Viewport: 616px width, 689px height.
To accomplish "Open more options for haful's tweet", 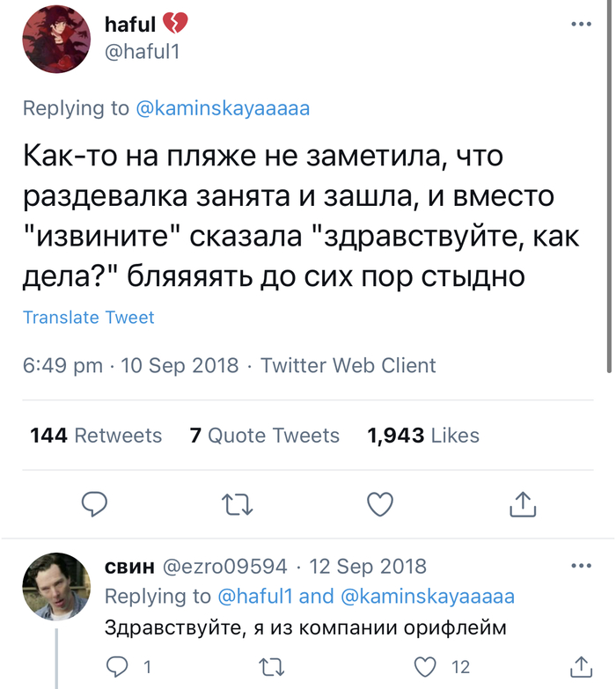I will coord(581,25).
